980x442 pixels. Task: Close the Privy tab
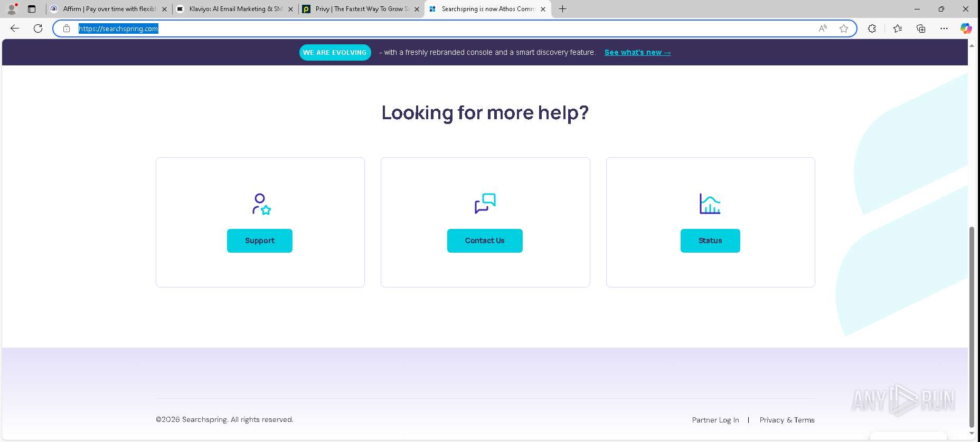tap(417, 9)
